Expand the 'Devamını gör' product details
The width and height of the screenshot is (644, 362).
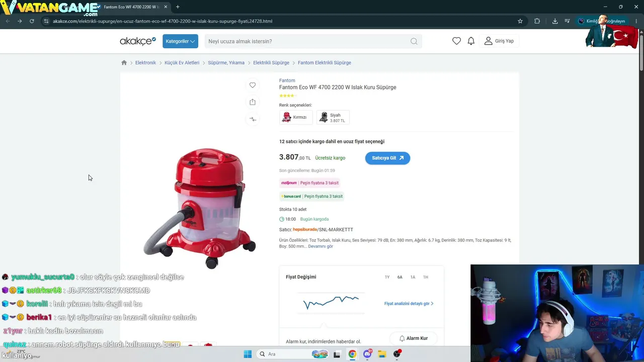320,246
